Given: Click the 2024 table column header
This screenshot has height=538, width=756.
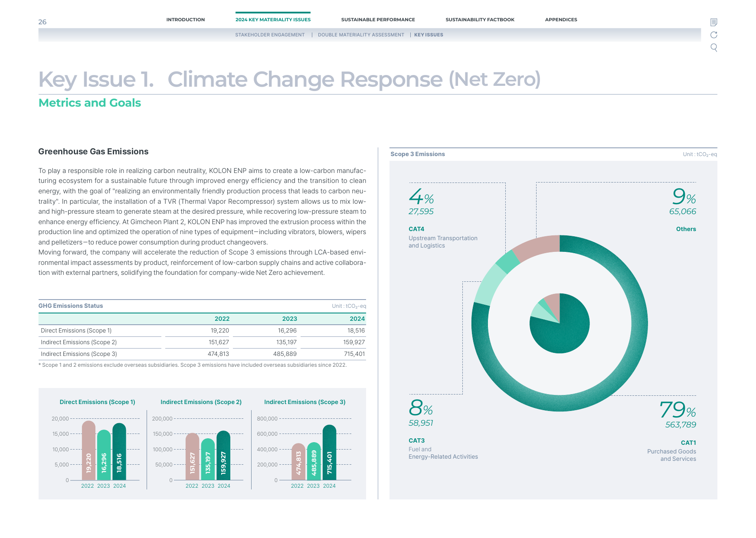Looking at the screenshot, I should click(x=357, y=319).
